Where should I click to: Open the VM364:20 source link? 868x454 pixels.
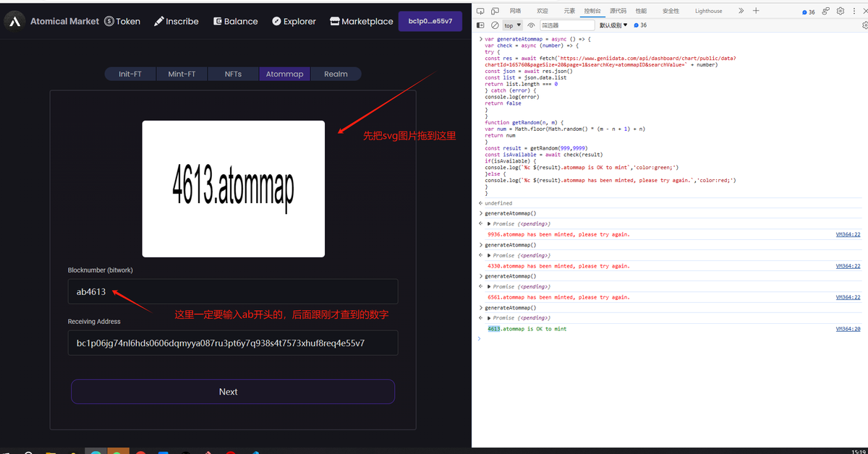click(x=848, y=329)
